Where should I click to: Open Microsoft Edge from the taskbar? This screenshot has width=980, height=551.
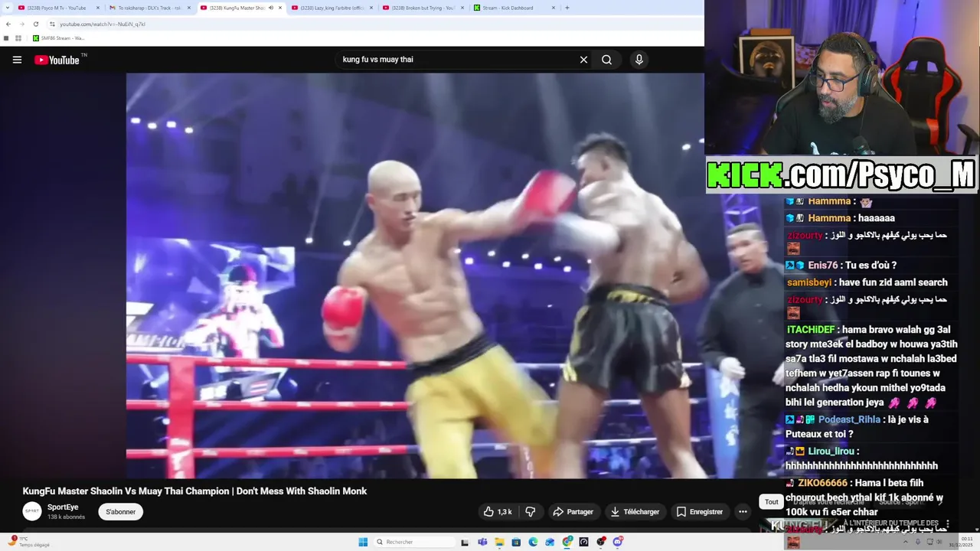(x=533, y=542)
